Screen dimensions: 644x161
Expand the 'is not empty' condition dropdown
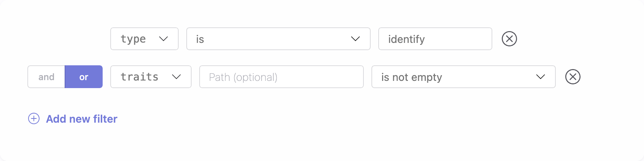tap(463, 77)
